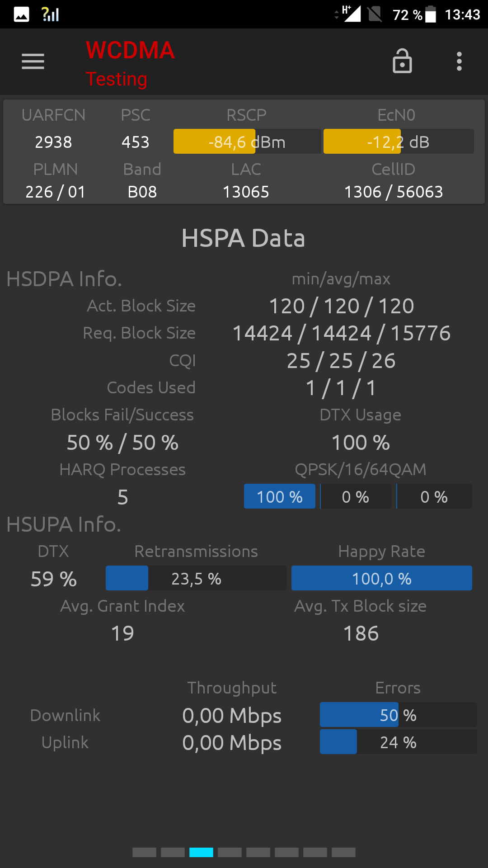The height and width of the screenshot is (868, 488).
Task: Switch to the last page indicator
Action: [343, 852]
